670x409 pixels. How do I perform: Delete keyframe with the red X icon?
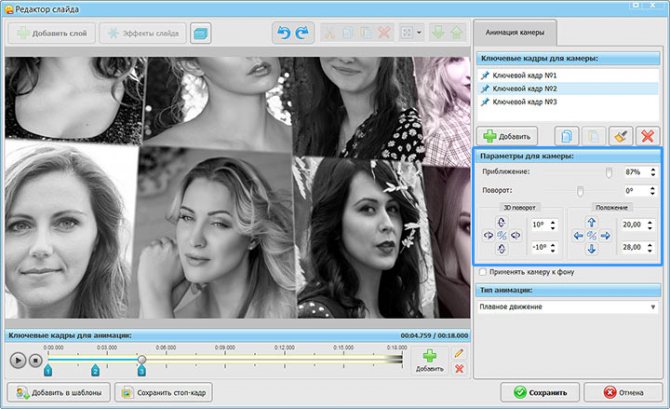click(x=647, y=135)
